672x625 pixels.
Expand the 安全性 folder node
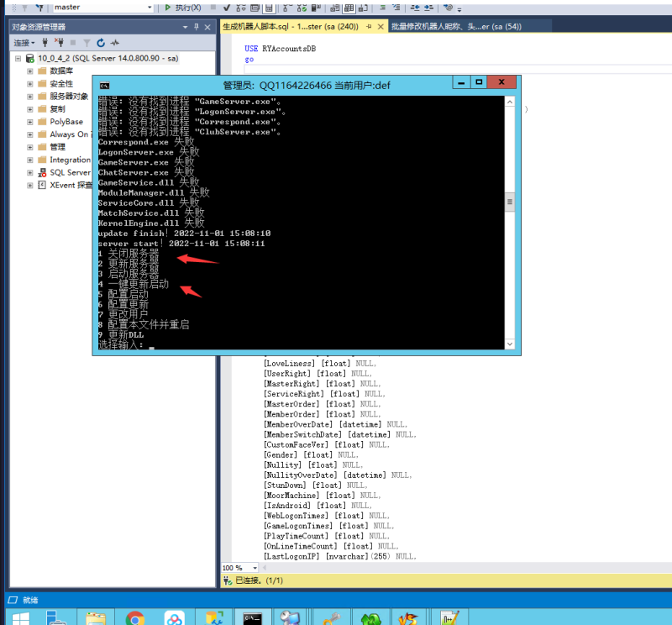coord(30,84)
